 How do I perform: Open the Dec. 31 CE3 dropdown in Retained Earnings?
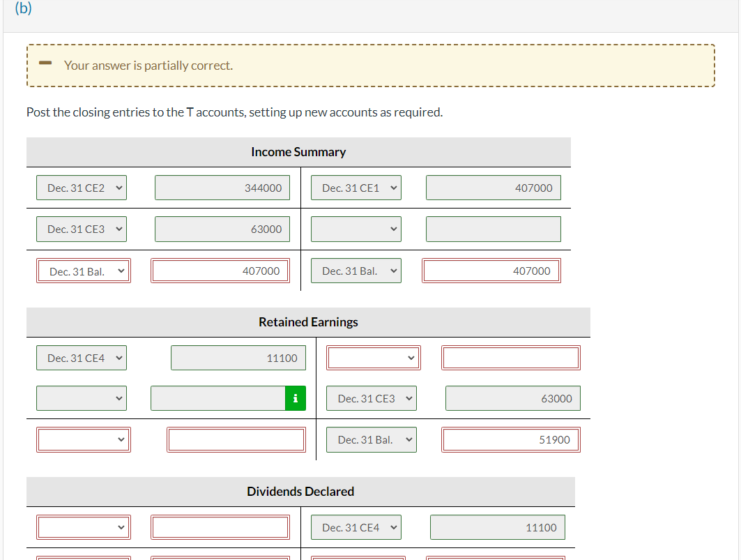pos(371,398)
